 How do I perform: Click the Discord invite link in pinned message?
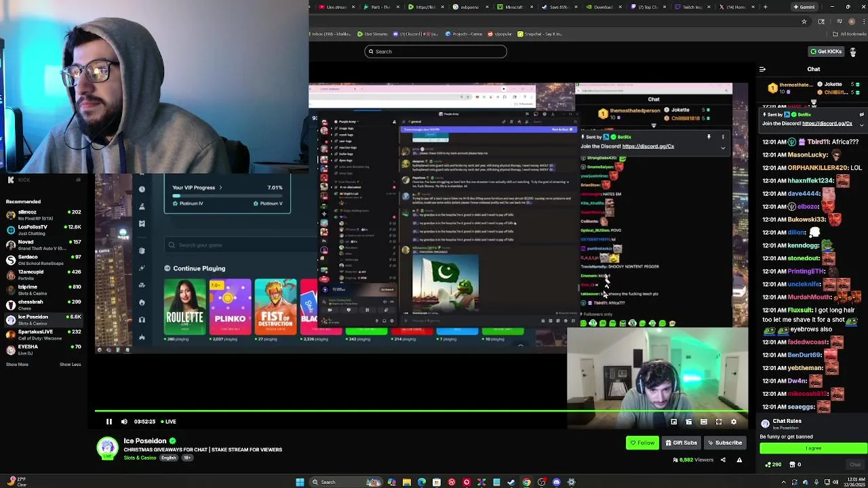click(x=827, y=123)
